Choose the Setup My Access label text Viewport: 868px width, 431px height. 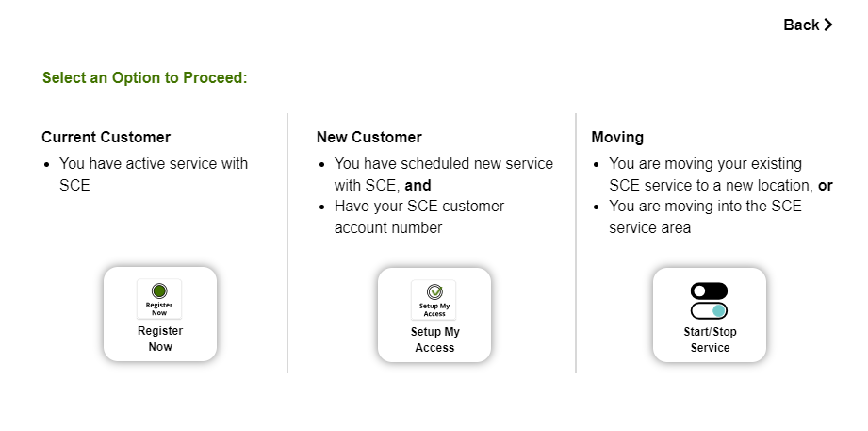[x=434, y=340]
